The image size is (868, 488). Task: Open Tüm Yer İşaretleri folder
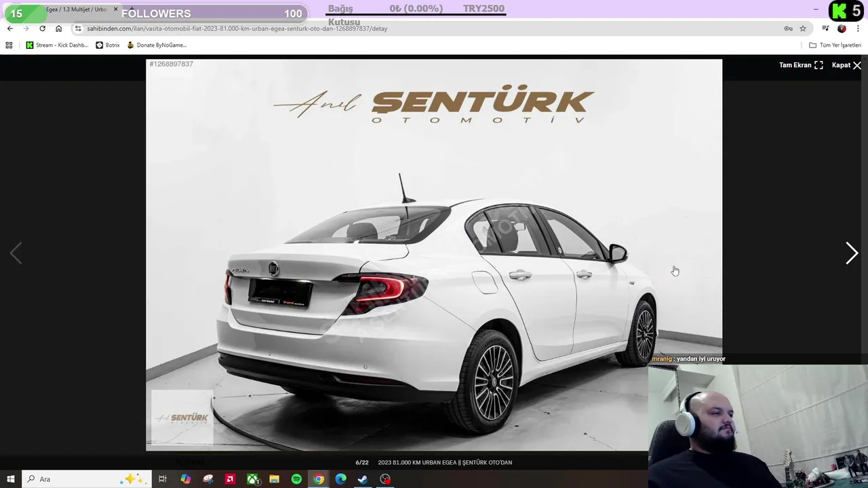(835, 45)
